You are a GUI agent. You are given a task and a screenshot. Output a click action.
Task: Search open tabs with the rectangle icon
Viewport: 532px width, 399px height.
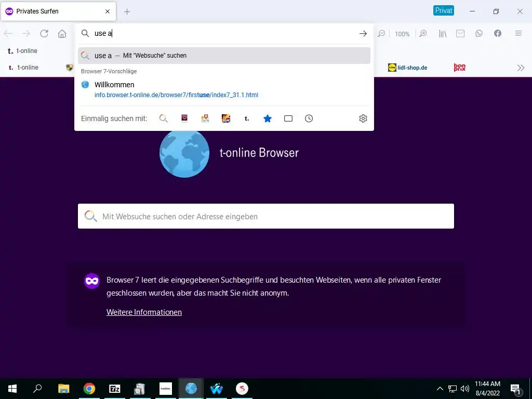(288, 118)
